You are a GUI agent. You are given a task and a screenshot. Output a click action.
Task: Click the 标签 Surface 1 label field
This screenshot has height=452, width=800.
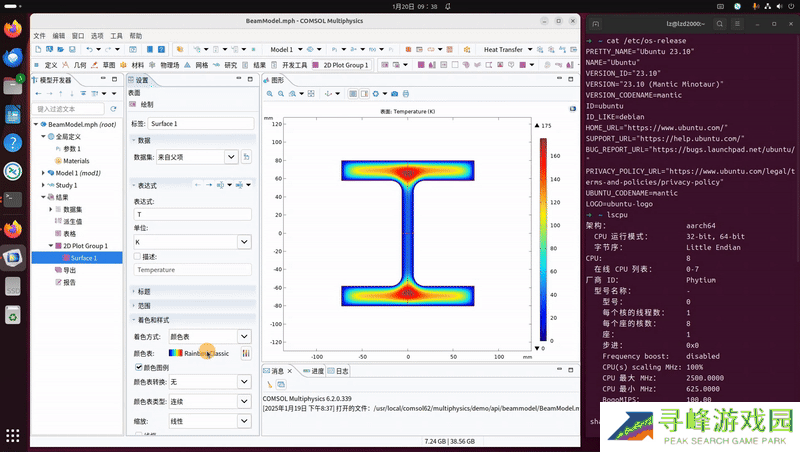(x=201, y=123)
